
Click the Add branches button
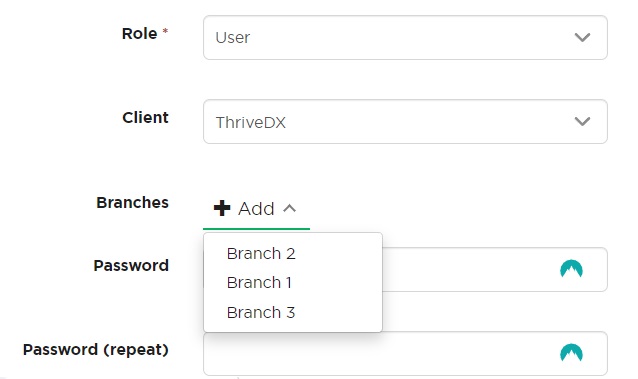(256, 209)
